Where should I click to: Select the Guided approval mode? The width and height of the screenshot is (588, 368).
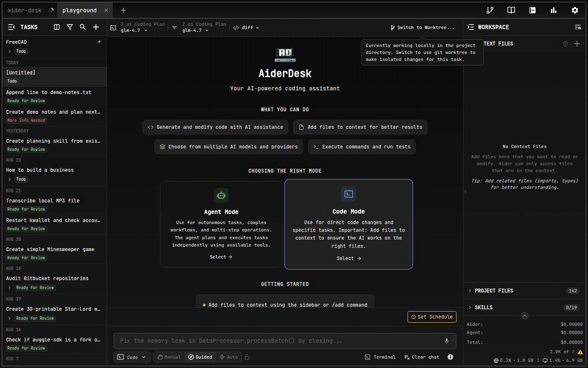click(x=200, y=357)
